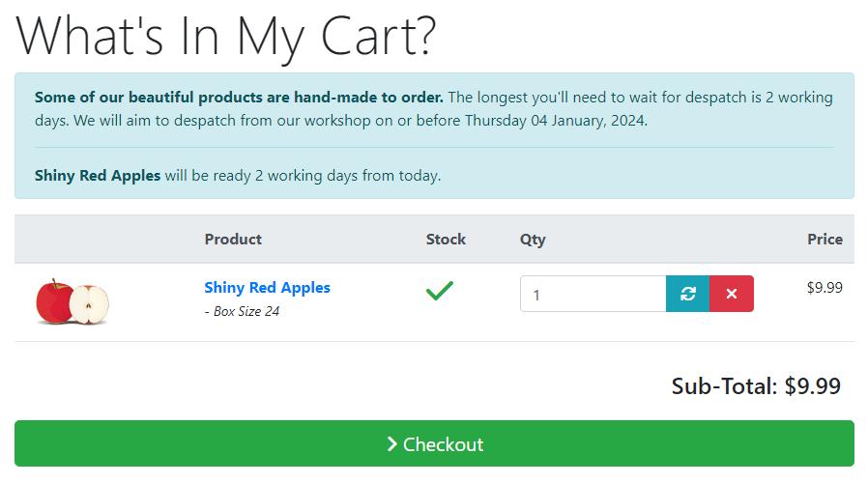This screenshot has height=483, width=868.
Task: Click the Stock column header
Action: click(x=446, y=239)
